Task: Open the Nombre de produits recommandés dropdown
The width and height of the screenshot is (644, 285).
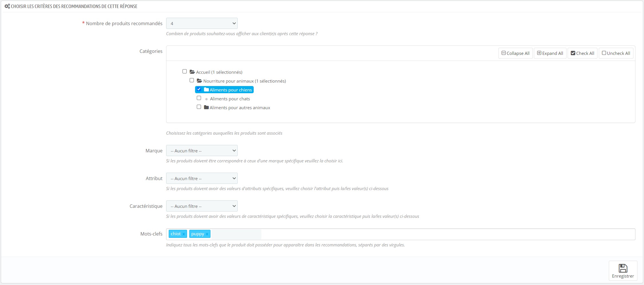Action: (202, 23)
